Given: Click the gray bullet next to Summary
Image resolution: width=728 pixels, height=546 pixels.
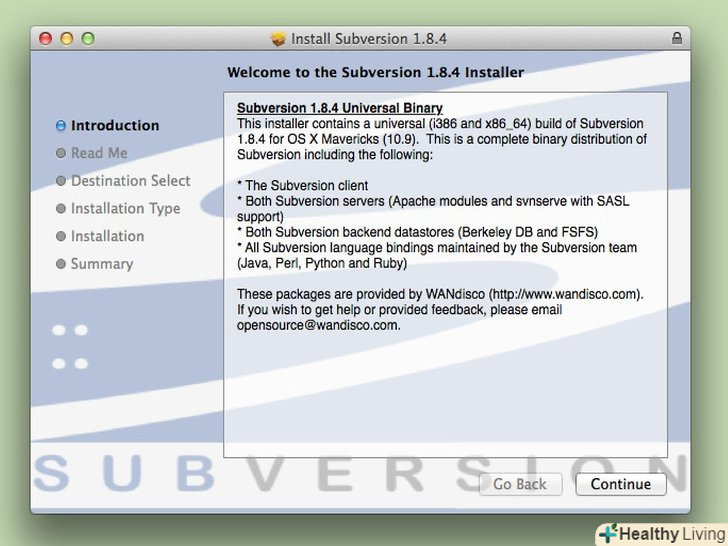Looking at the screenshot, I should [x=61, y=264].
